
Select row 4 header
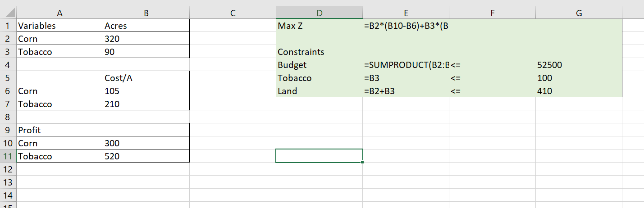8,65
